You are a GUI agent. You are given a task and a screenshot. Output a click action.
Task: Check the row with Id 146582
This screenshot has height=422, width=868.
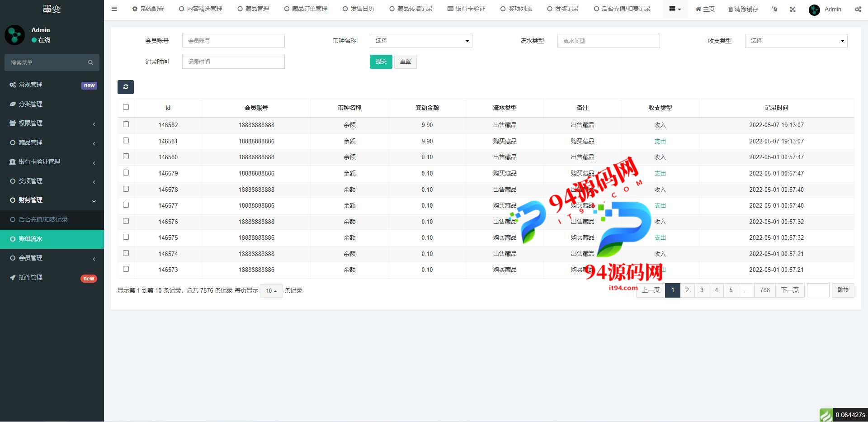click(x=126, y=124)
